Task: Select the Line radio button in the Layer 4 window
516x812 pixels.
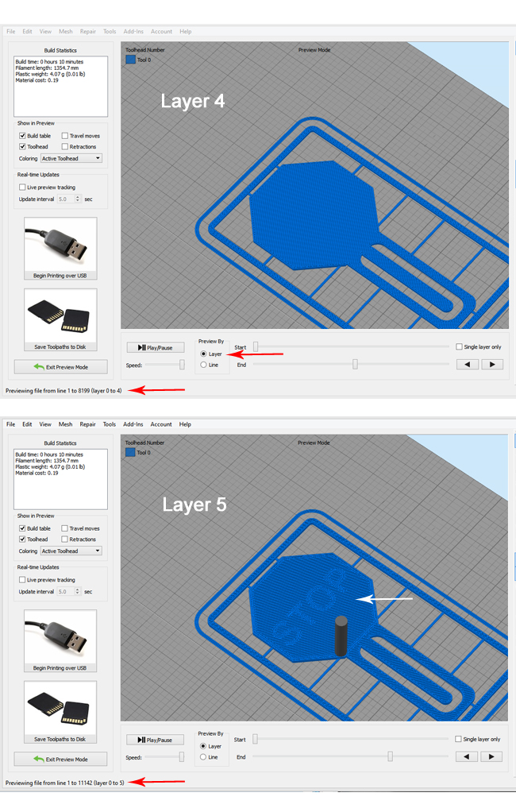Action: (204, 365)
